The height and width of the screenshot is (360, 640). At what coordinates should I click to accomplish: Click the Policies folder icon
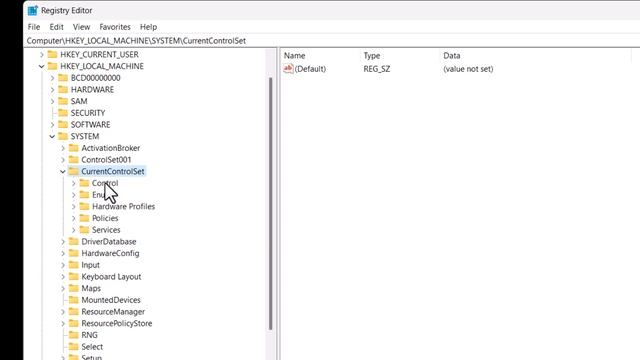pyautogui.click(x=84, y=218)
